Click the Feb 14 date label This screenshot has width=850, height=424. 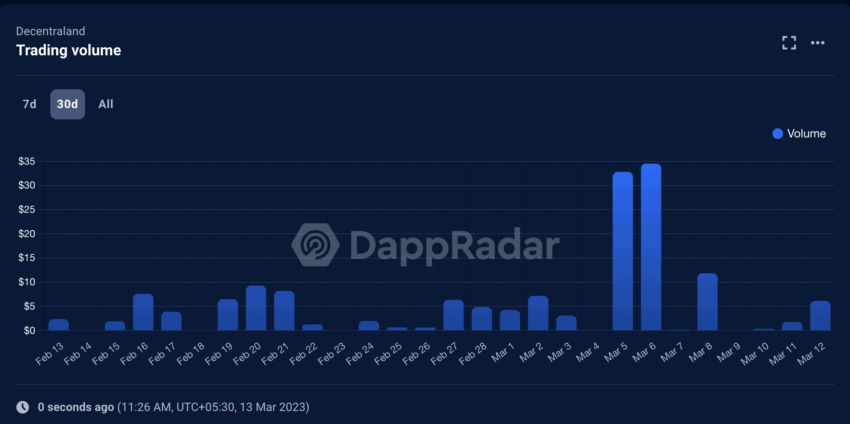coord(78,352)
